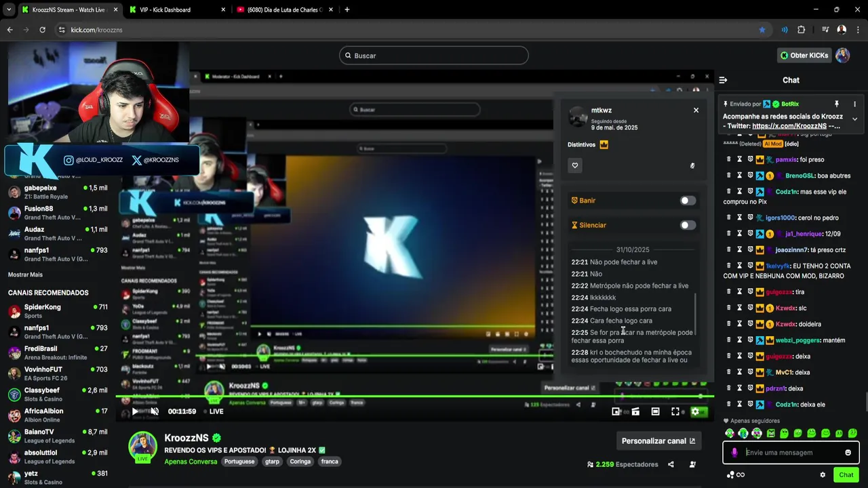Open a new browser tab
The height and width of the screenshot is (488, 868).
tap(347, 9)
